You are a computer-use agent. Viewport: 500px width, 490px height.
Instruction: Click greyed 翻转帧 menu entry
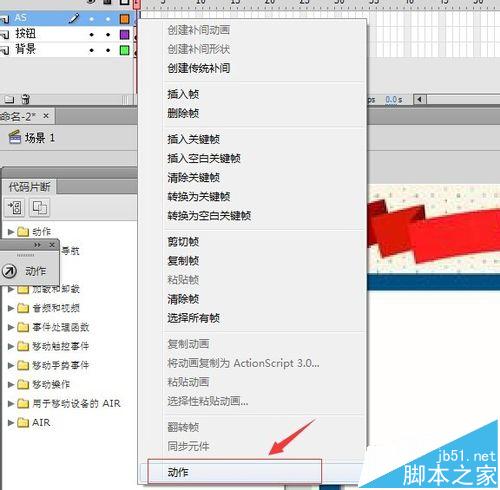click(x=183, y=427)
